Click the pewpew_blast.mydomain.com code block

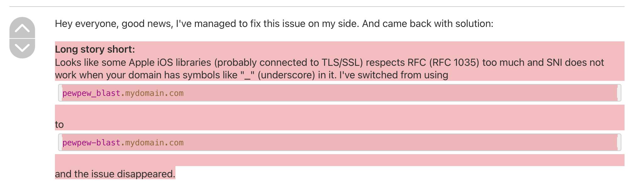[122, 93]
